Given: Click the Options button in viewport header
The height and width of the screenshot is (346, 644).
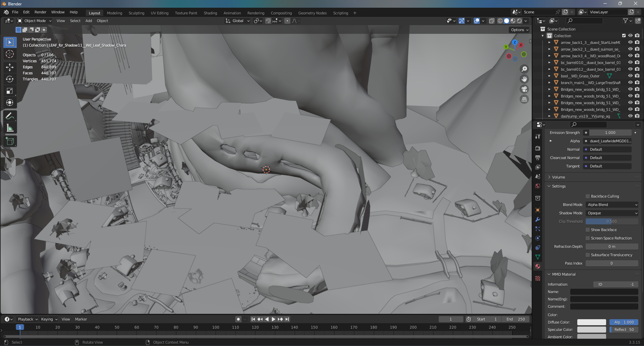Looking at the screenshot, I should tap(519, 30).
